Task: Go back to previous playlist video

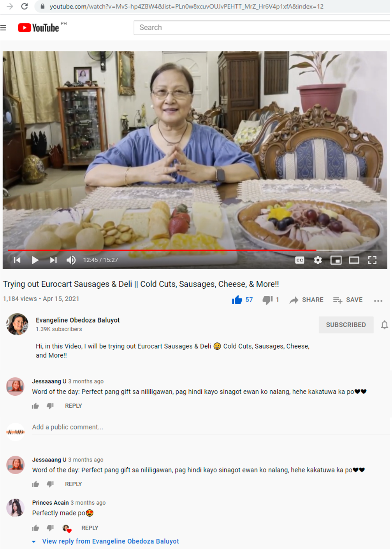Action: (x=17, y=260)
